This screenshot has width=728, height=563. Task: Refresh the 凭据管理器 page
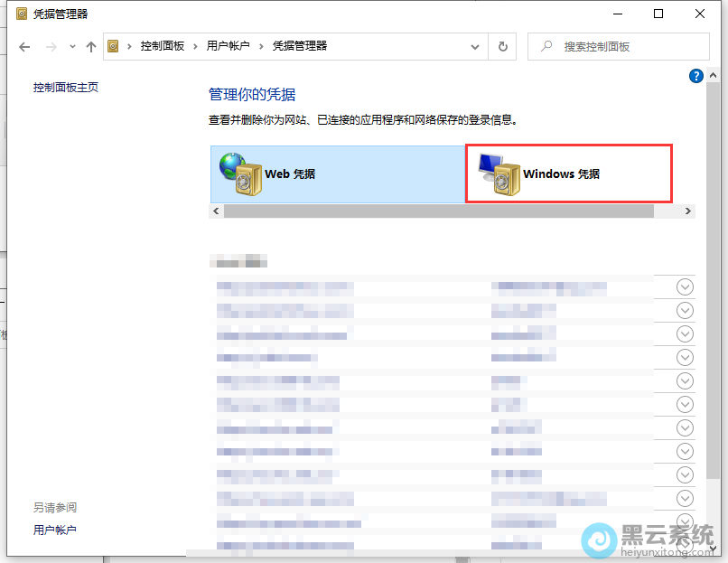coord(502,46)
